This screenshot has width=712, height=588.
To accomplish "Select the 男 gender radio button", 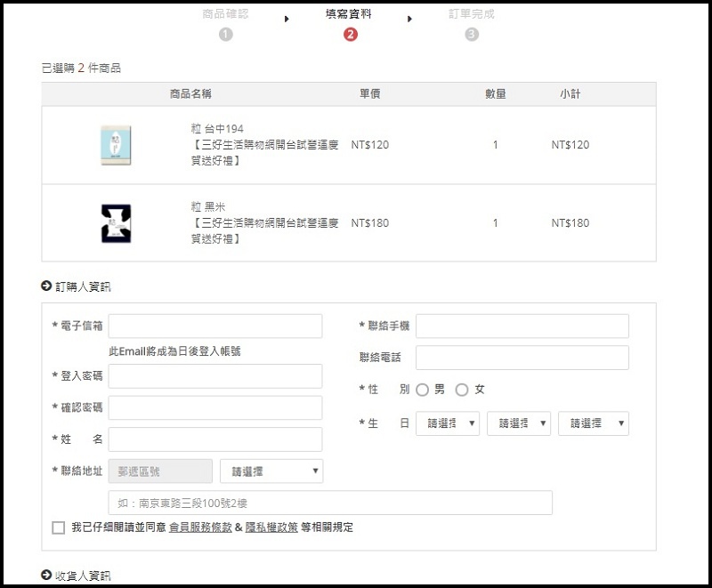I will (422, 390).
